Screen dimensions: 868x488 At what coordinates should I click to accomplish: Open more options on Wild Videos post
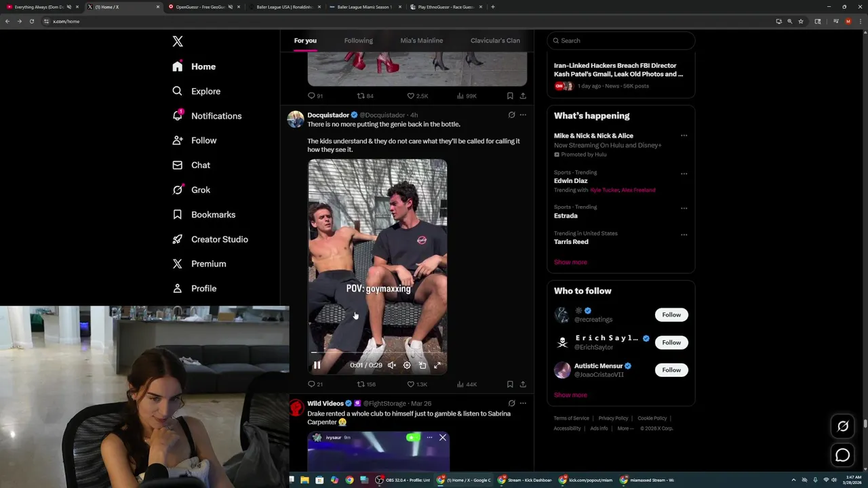(523, 403)
